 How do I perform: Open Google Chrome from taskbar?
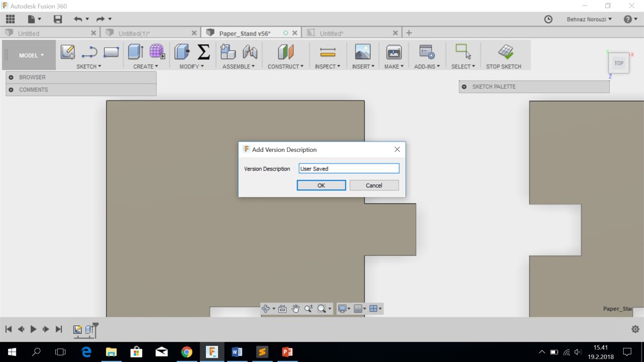(187, 352)
